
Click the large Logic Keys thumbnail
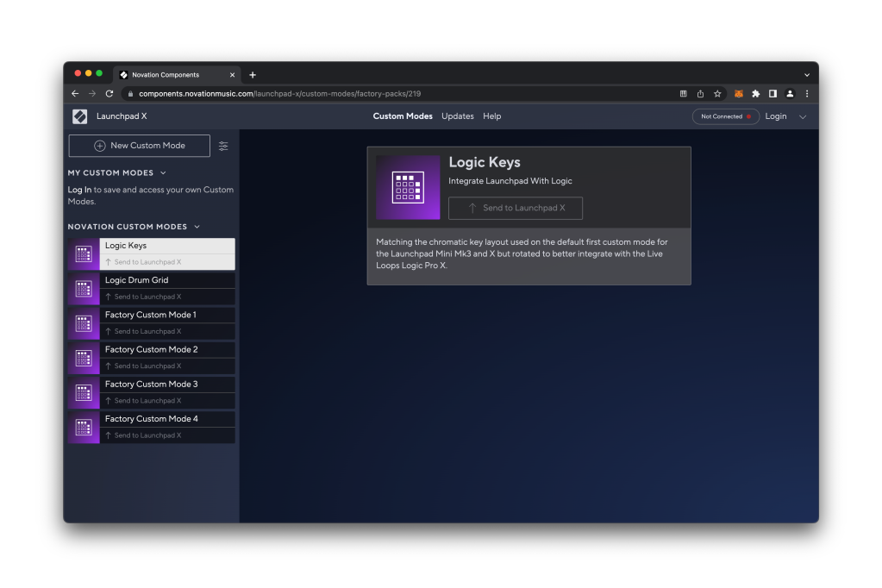pos(408,187)
